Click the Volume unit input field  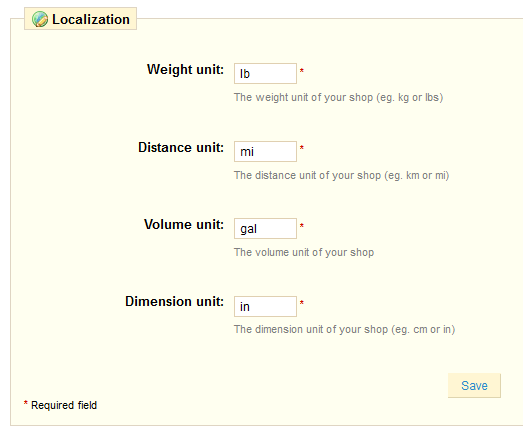coord(265,229)
